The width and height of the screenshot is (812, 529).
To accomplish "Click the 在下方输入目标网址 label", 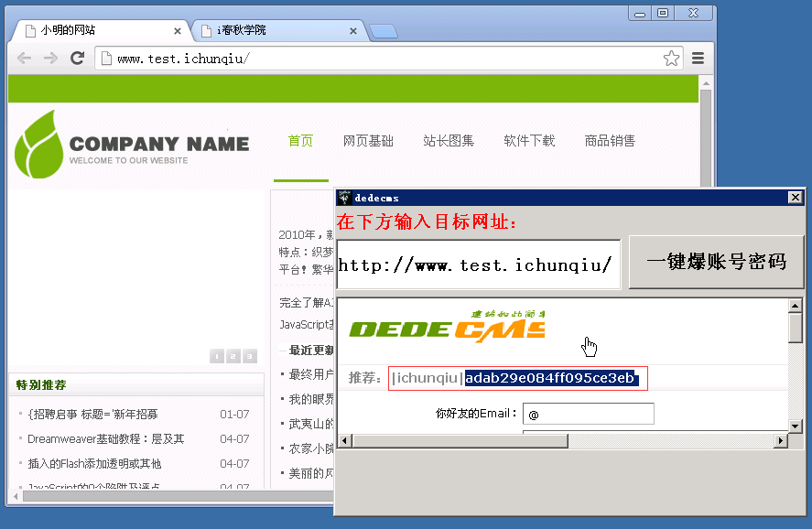I will 427,222.
